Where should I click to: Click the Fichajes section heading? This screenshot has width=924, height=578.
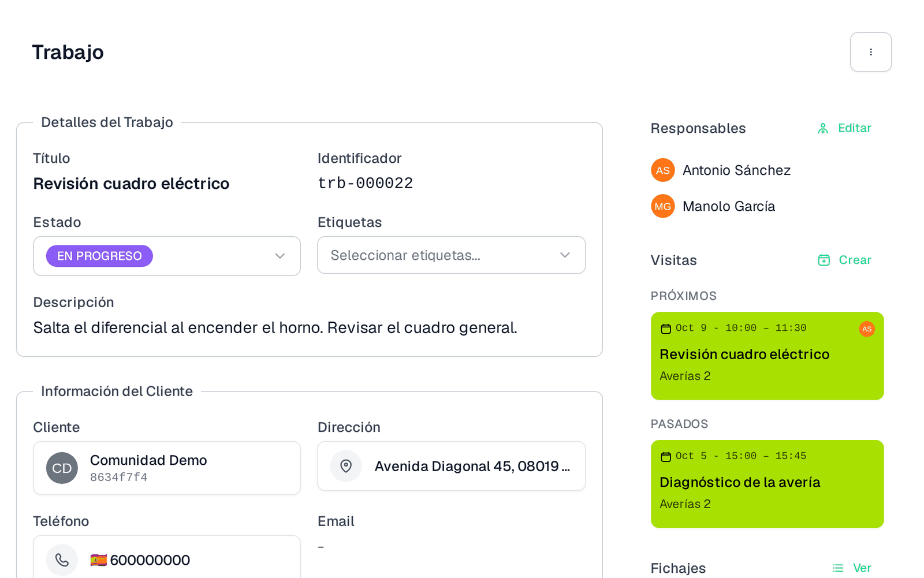click(x=678, y=568)
